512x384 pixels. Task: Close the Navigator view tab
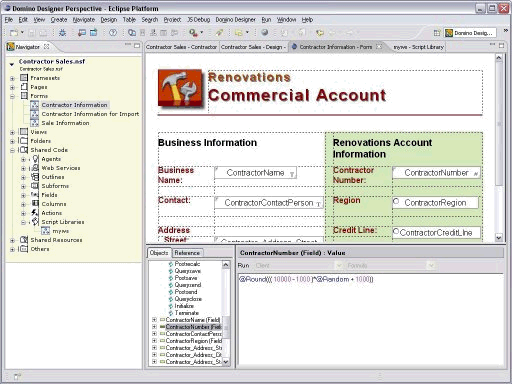pyautogui.click(x=47, y=47)
